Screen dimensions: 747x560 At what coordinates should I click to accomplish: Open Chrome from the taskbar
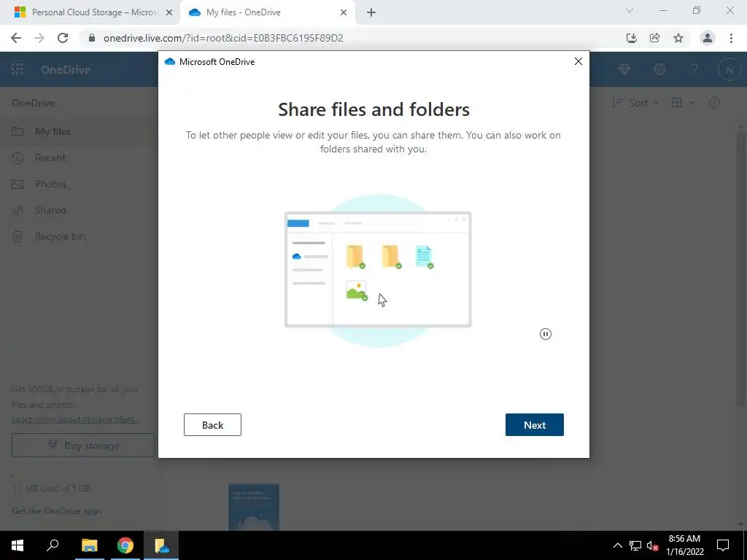(x=125, y=545)
